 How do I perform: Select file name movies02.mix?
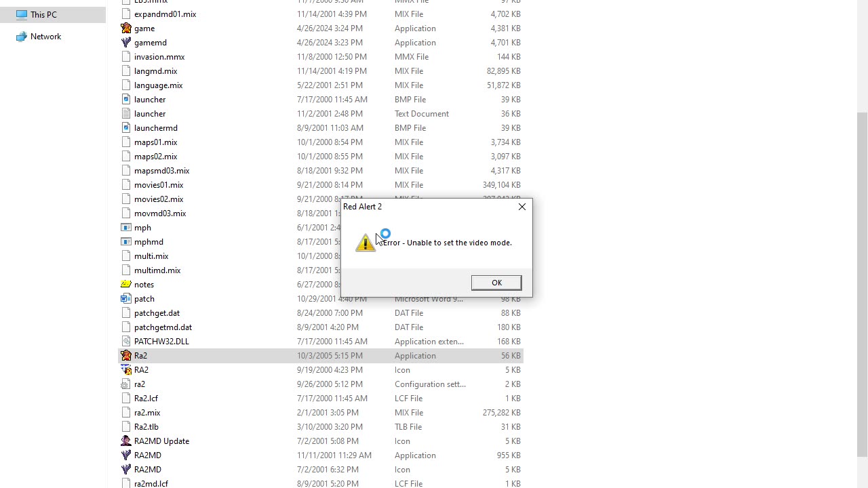(159, 199)
